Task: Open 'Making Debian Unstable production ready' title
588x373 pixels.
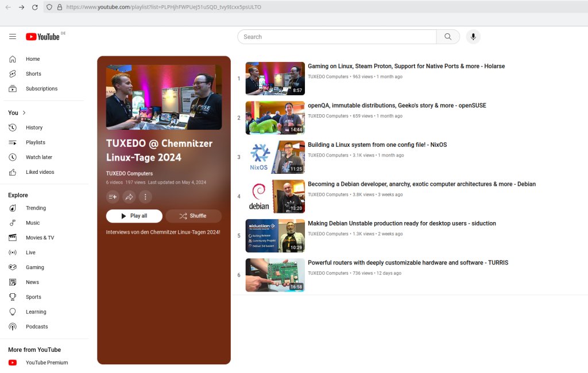Action: (401, 223)
